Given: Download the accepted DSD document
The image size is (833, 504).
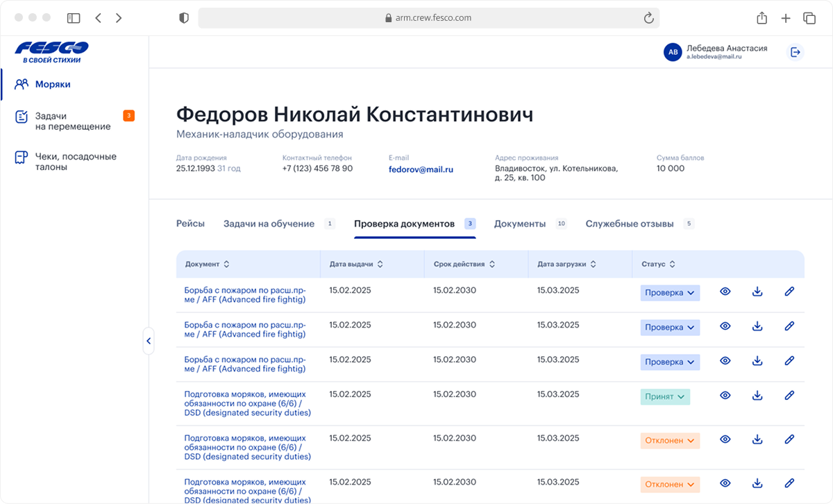Looking at the screenshot, I should coord(757,396).
